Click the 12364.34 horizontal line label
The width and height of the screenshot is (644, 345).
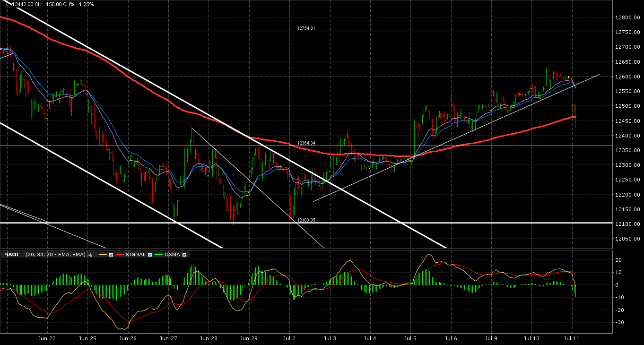tap(306, 143)
